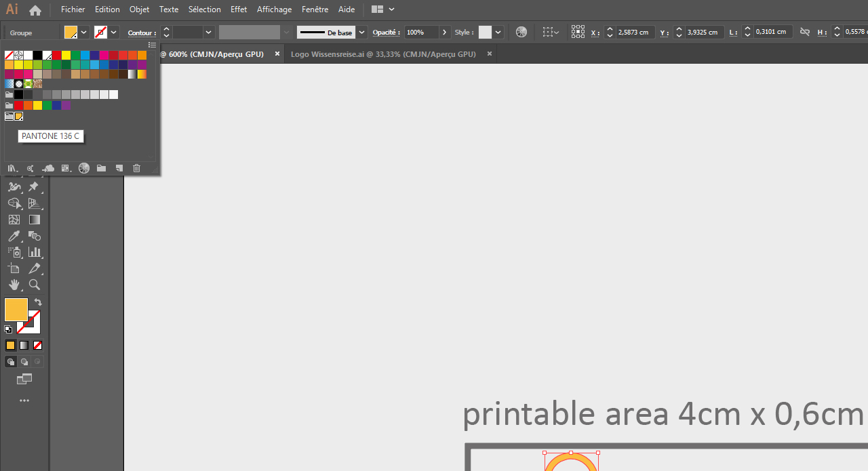Click the X position value field
This screenshot has height=471, width=868.
coord(635,32)
